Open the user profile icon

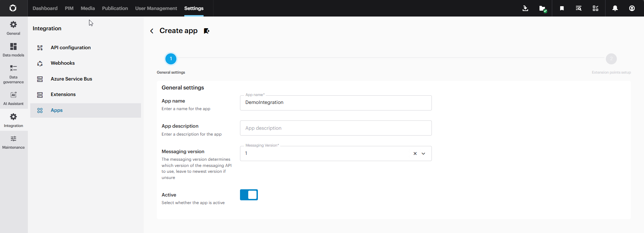[x=632, y=8]
